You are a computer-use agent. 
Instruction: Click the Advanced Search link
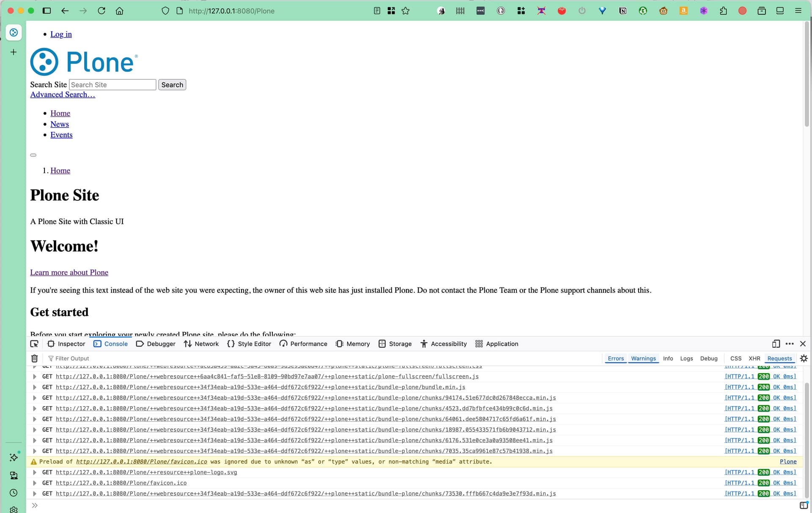point(63,95)
